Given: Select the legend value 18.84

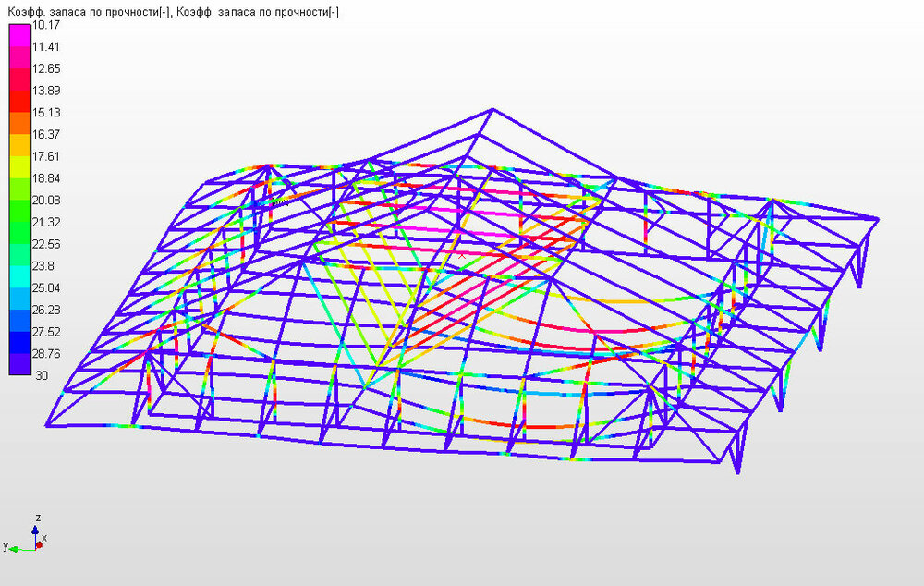Looking at the screenshot, I should coord(46,178).
